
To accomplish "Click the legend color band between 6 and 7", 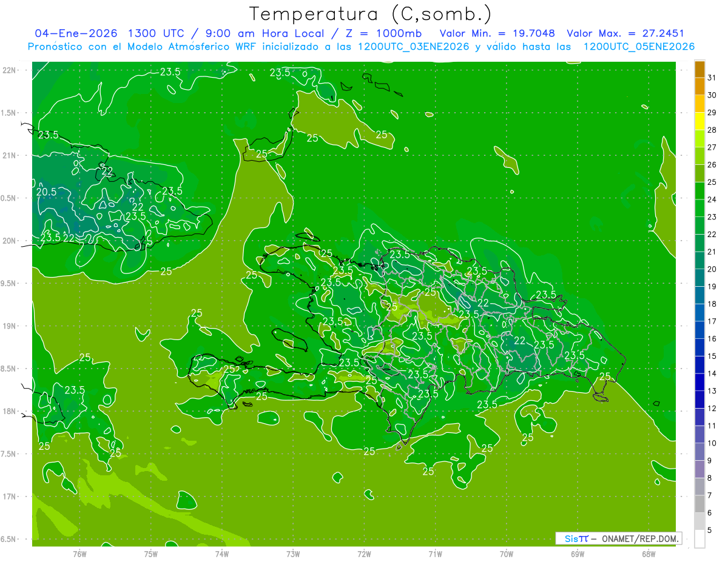I will tap(699, 504).
